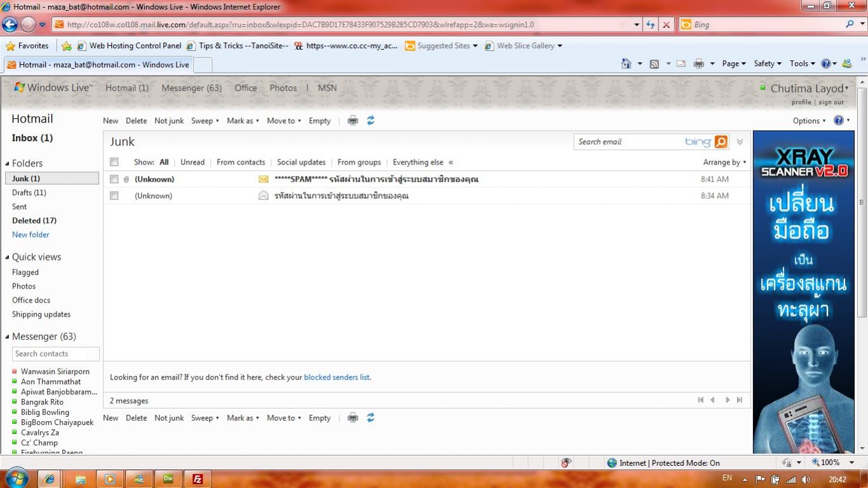Image resolution: width=868 pixels, height=488 pixels.
Task: Click the Favorites star button
Action: pos(27,46)
